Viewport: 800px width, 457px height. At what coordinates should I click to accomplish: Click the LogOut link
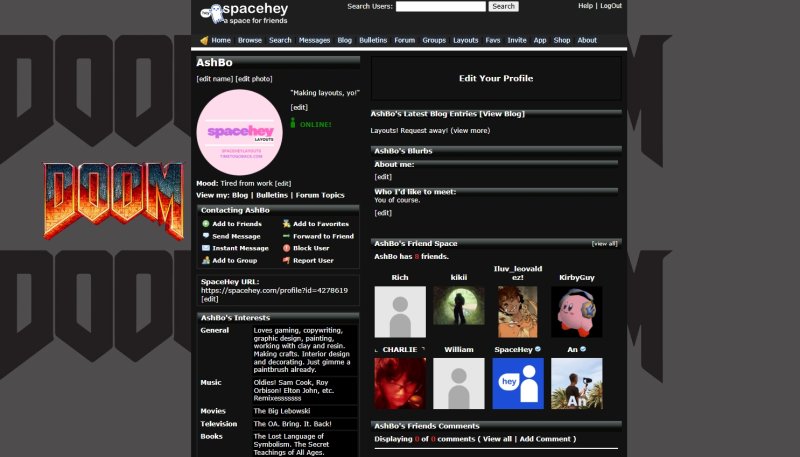(611, 6)
